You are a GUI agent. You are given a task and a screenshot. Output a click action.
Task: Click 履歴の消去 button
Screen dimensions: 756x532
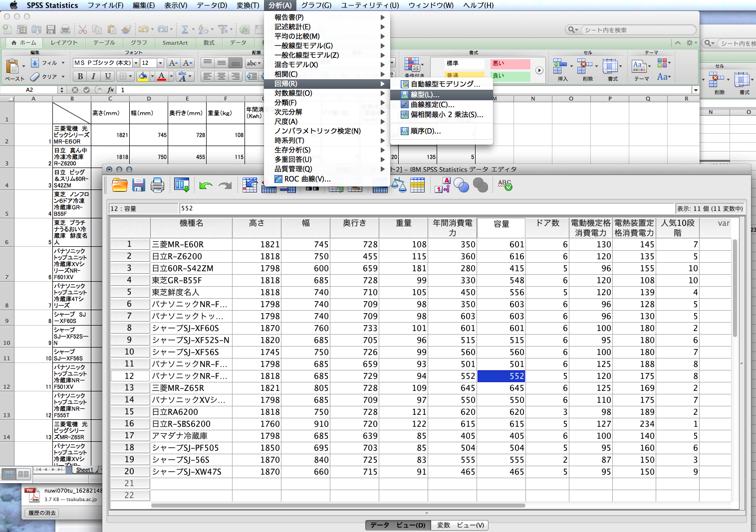point(42,513)
